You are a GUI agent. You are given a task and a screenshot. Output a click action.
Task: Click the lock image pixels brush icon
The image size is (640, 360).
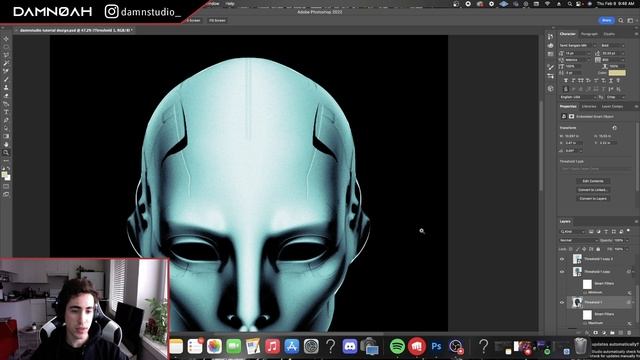click(x=577, y=249)
